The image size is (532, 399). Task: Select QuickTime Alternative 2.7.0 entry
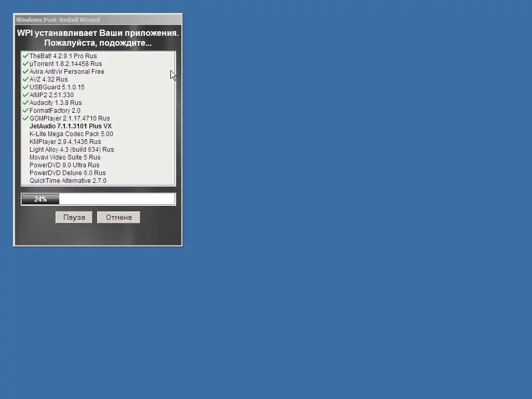coord(68,181)
